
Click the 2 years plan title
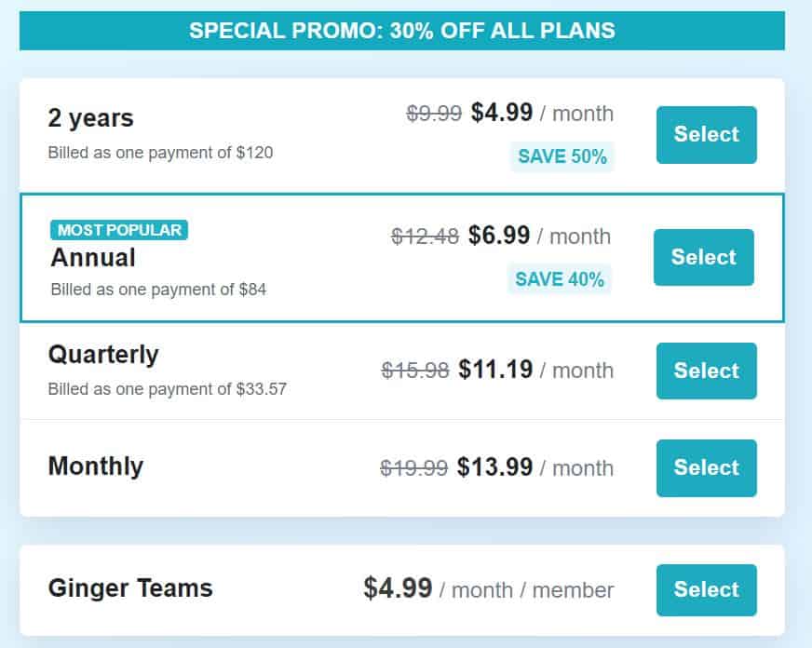90,118
